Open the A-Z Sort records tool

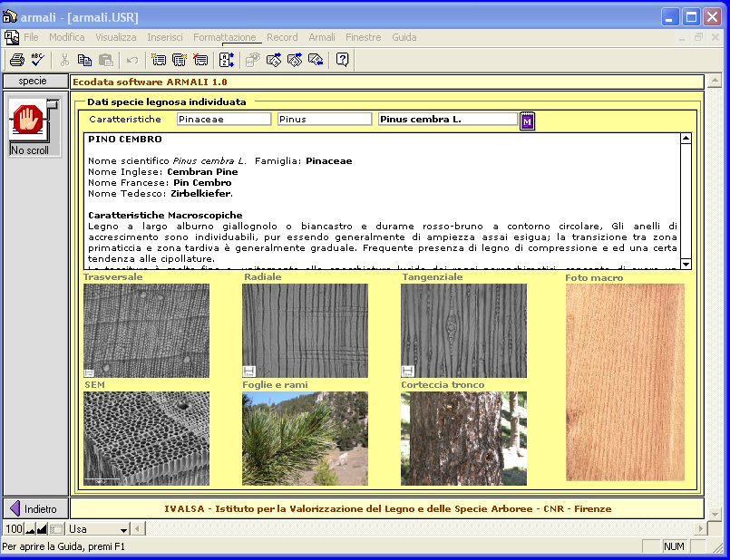click(x=227, y=60)
